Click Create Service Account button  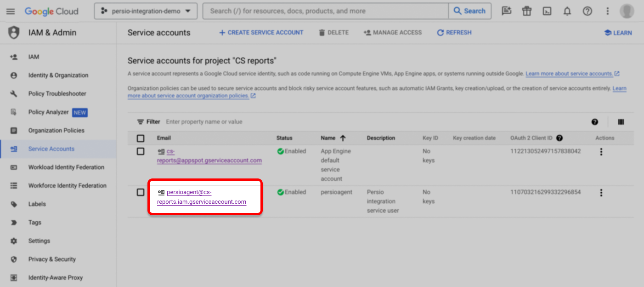[261, 33]
